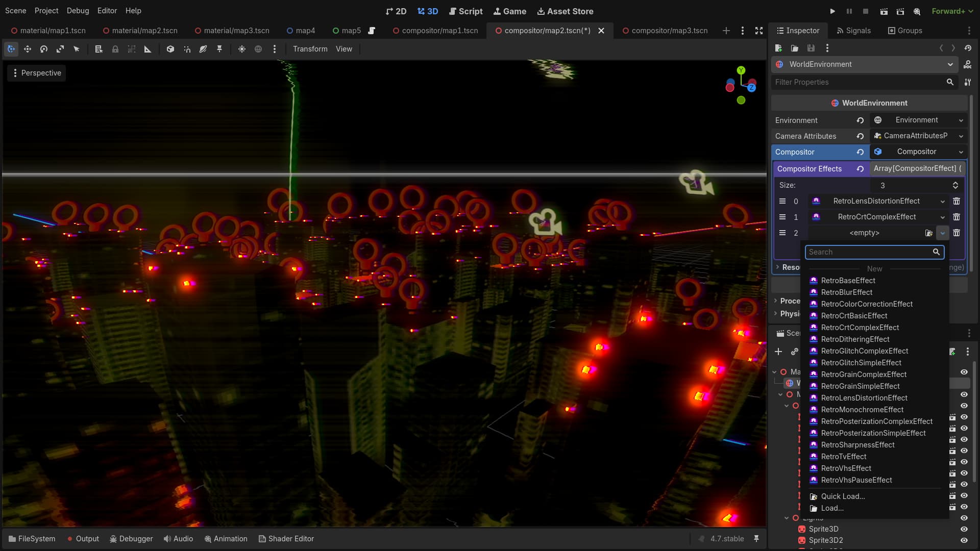Open movie maker mode icon
The height and width of the screenshot is (551, 980).
click(x=917, y=11)
